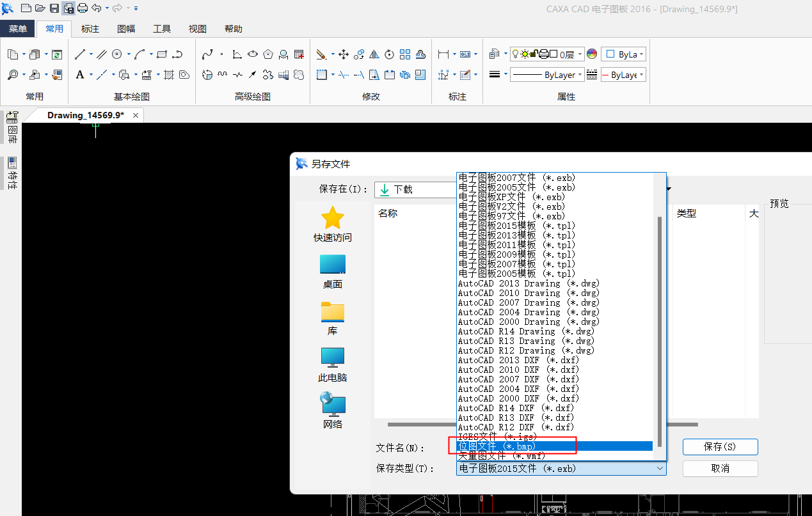Select the Arc drawing tool
The image size is (812, 516).
coord(139,54)
